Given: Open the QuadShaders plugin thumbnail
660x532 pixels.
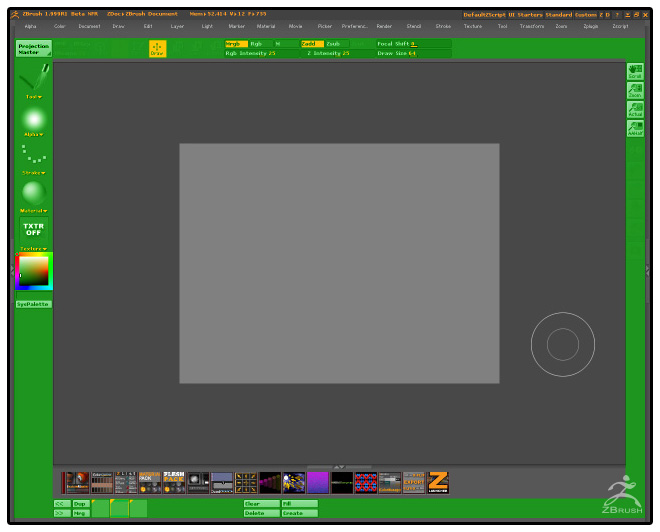Looking at the screenshot, I should point(222,482).
